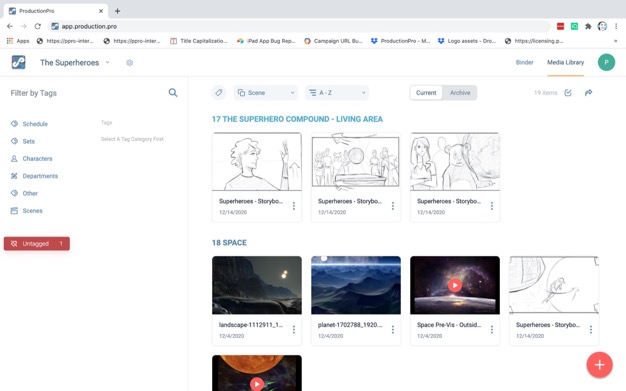This screenshot has width=626, height=391.
Task: Open the A - Z sort dropdown
Action: [337, 93]
